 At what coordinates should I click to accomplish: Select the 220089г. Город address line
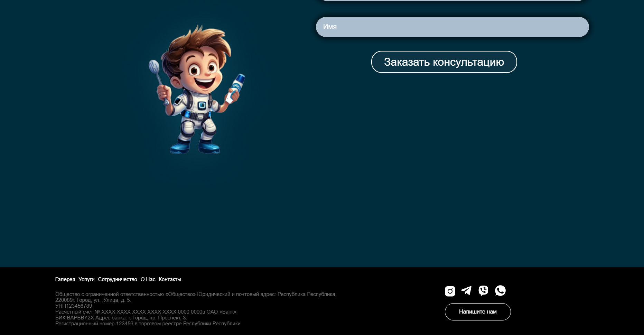(93, 300)
